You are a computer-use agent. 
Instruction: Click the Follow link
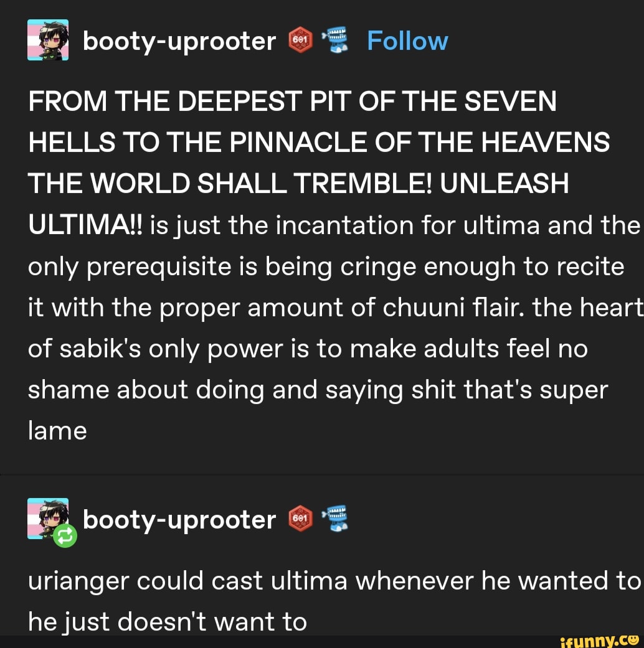(x=407, y=40)
